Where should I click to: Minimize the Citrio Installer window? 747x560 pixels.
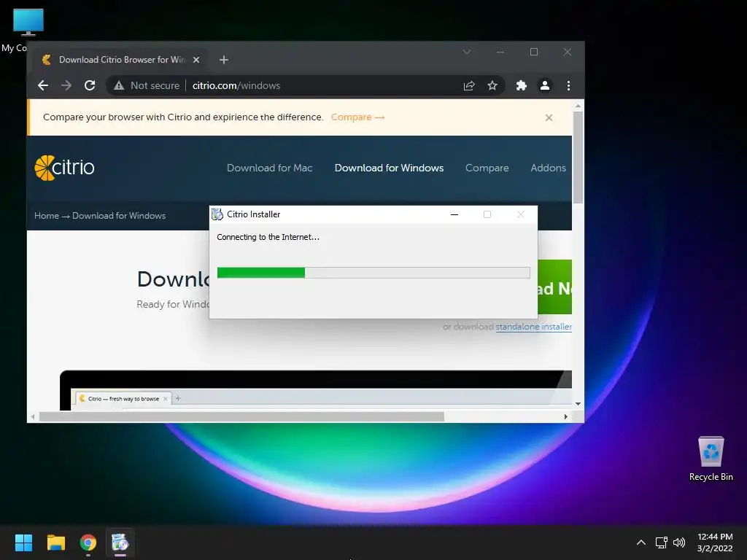(454, 215)
